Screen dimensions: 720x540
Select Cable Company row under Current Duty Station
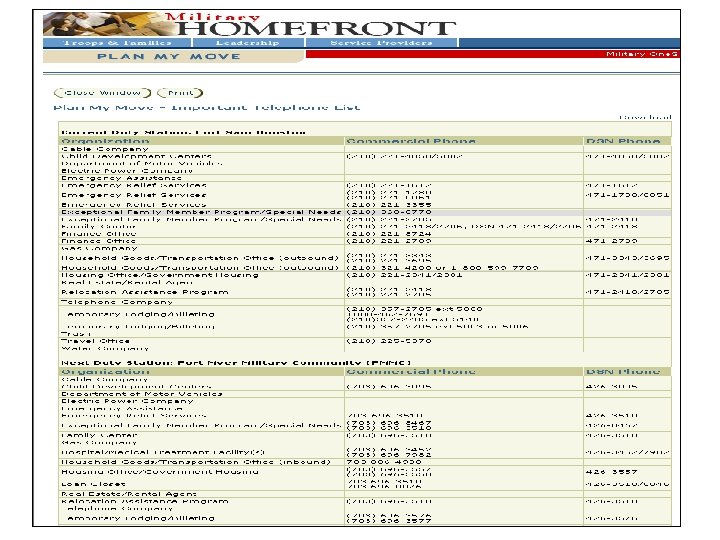(x=365, y=149)
